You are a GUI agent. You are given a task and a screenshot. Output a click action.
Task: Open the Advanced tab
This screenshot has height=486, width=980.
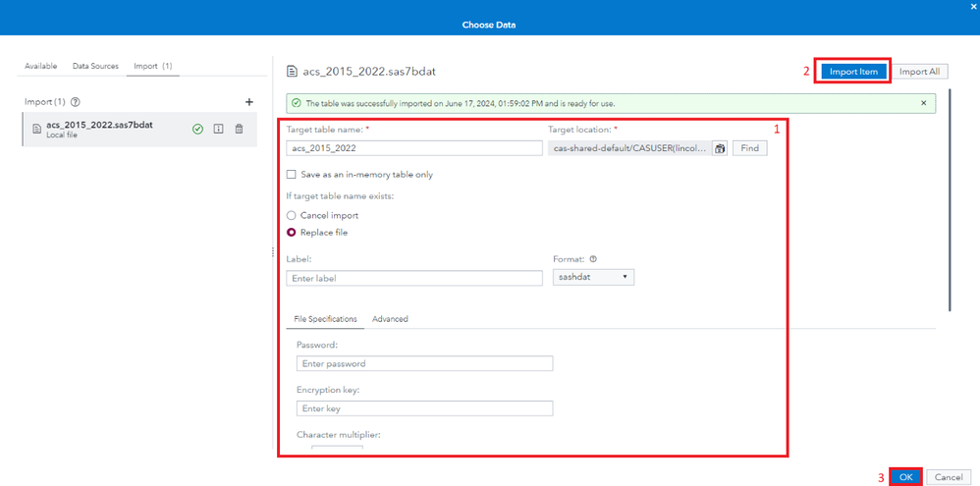pyautogui.click(x=390, y=319)
